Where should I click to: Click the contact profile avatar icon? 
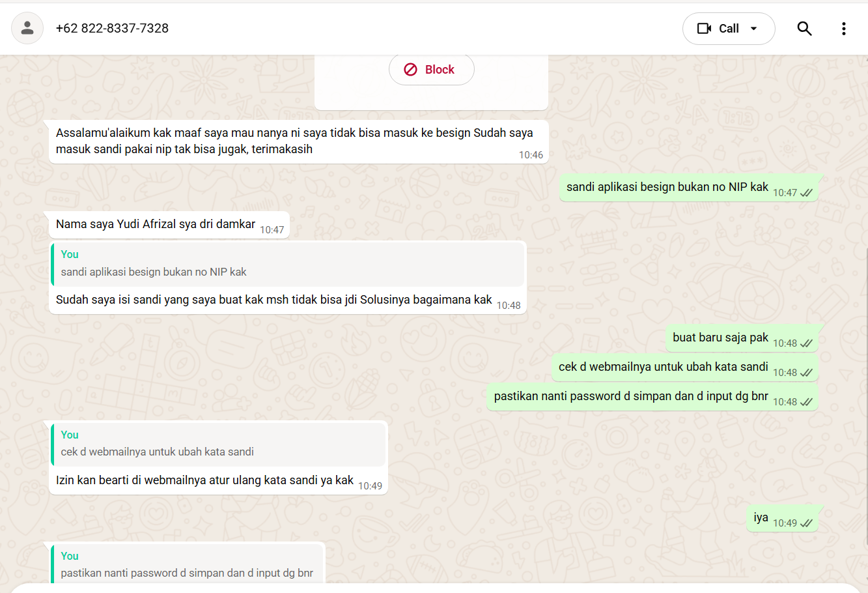(x=27, y=28)
